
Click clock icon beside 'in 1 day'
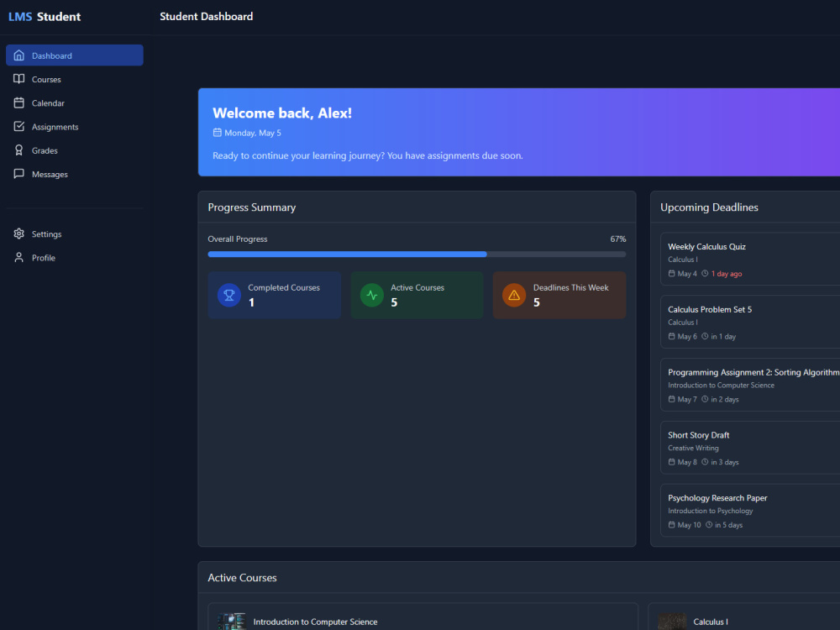(x=705, y=337)
